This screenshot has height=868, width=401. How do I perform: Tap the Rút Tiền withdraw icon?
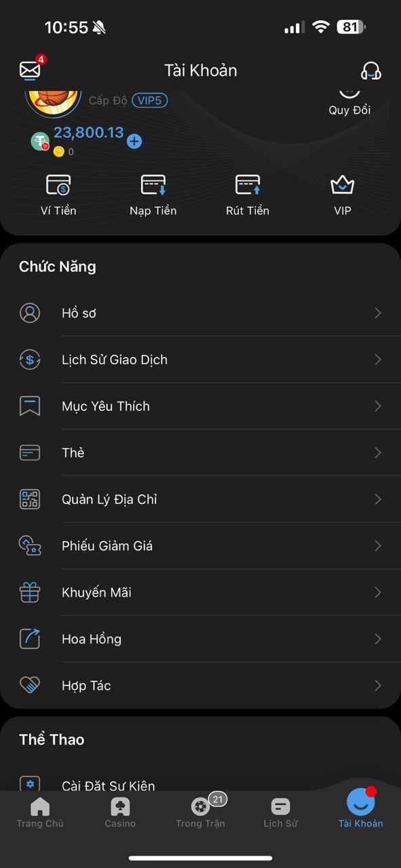tap(248, 185)
